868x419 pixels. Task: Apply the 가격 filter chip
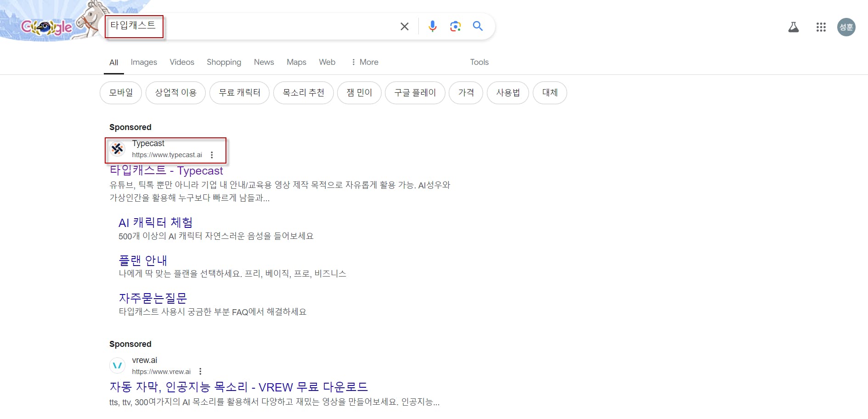coord(466,93)
